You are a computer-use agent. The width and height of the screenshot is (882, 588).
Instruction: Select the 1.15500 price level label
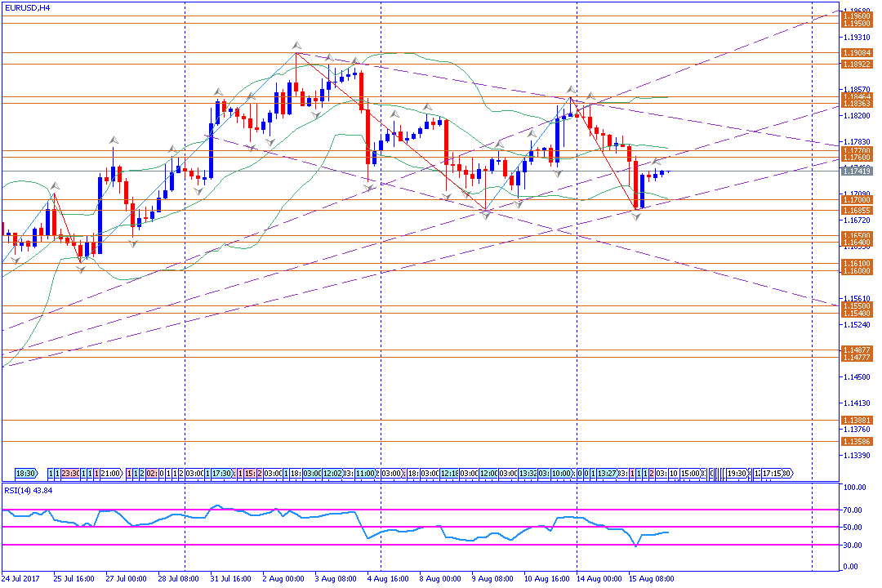pyautogui.click(x=856, y=306)
